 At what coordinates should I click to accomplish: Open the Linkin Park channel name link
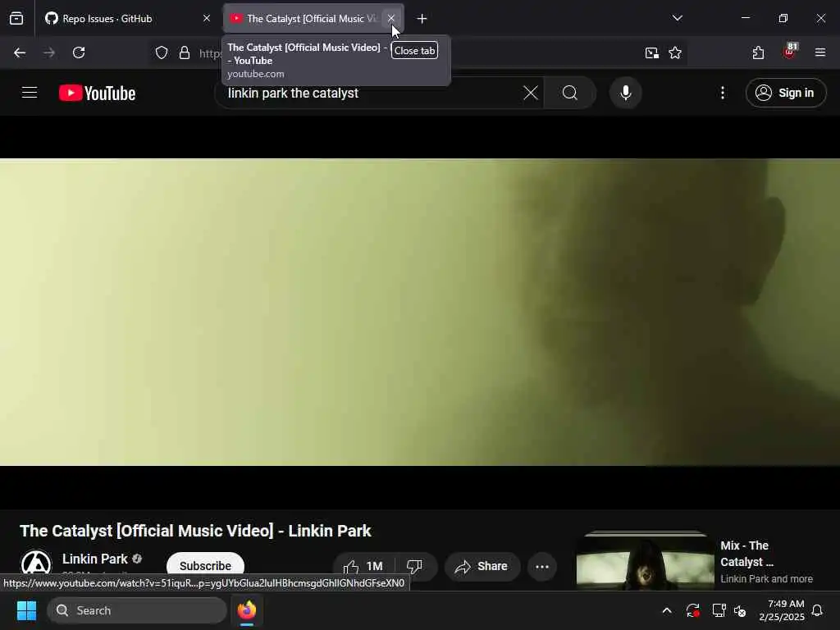[x=95, y=559]
